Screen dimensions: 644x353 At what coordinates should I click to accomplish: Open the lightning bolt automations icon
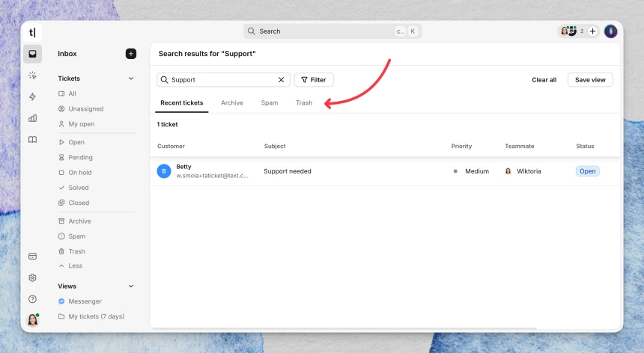pyautogui.click(x=32, y=96)
